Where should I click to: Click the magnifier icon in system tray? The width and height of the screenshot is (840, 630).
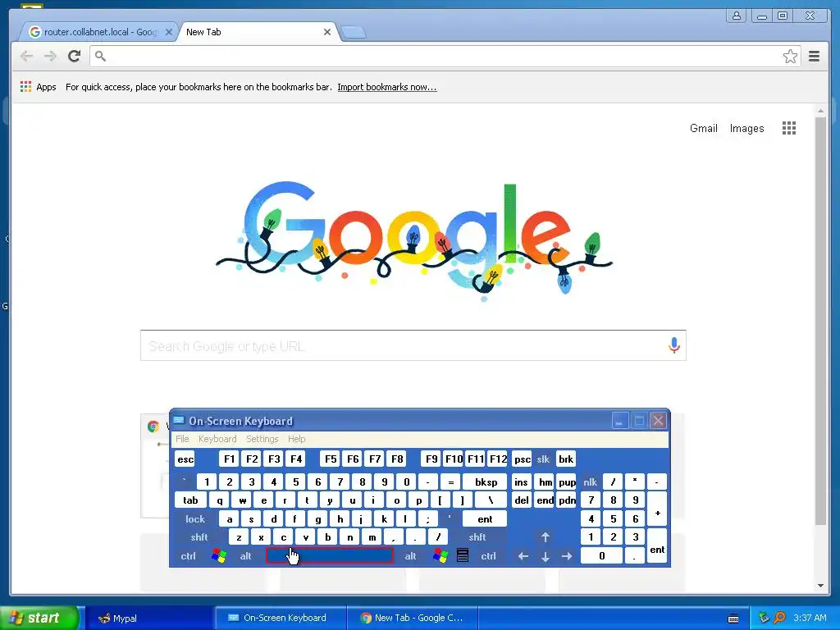point(779,618)
